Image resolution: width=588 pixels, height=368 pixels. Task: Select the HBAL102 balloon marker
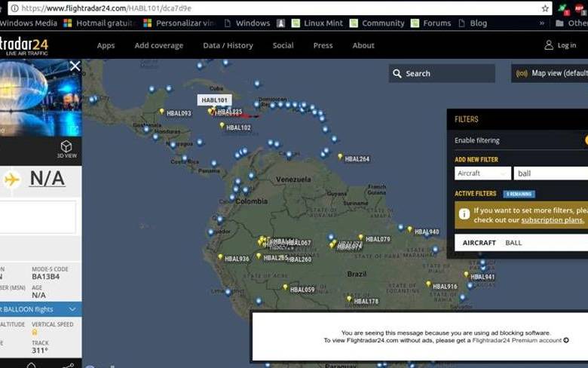pyautogui.click(x=222, y=125)
